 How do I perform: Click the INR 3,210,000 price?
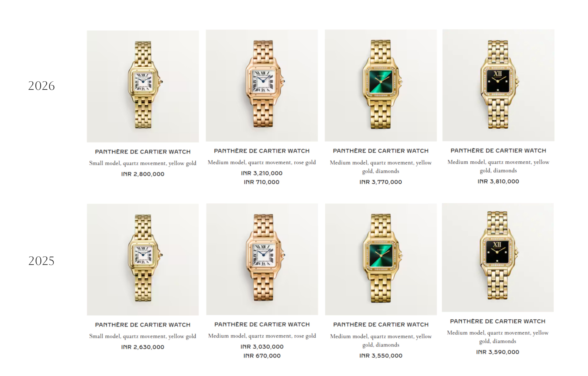tap(262, 173)
